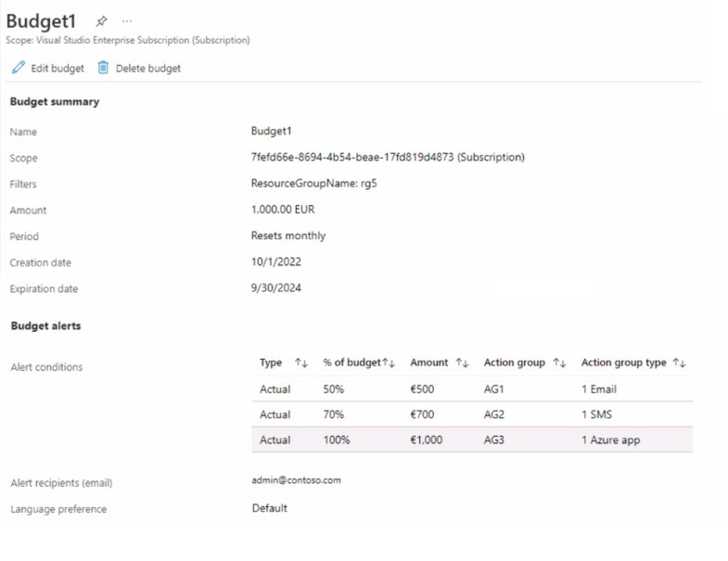The height and width of the screenshot is (561, 728).
Task: Click the Delete budget trash icon
Action: [103, 68]
